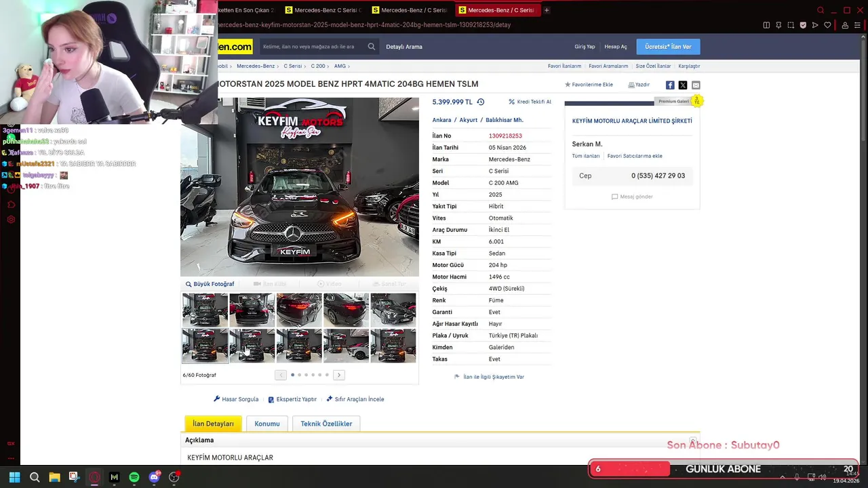Viewport: 868px width, 488px height.
Task: Open Konumu tab
Action: [x=267, y=424]
